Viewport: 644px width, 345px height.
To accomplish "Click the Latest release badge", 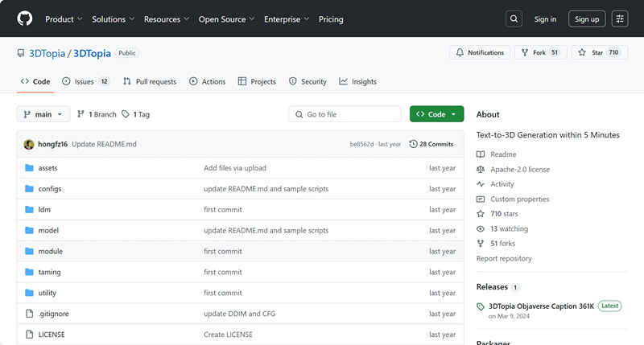I will pos(610,306).
